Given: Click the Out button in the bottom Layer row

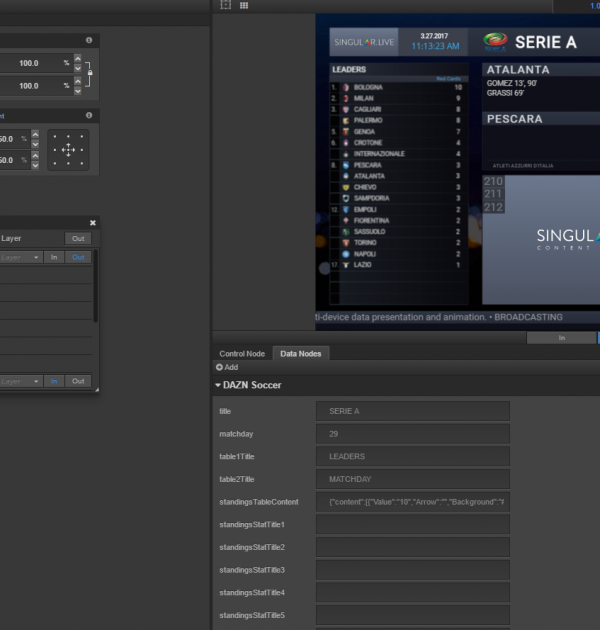Looking at the screenshot, I should 78,381.
